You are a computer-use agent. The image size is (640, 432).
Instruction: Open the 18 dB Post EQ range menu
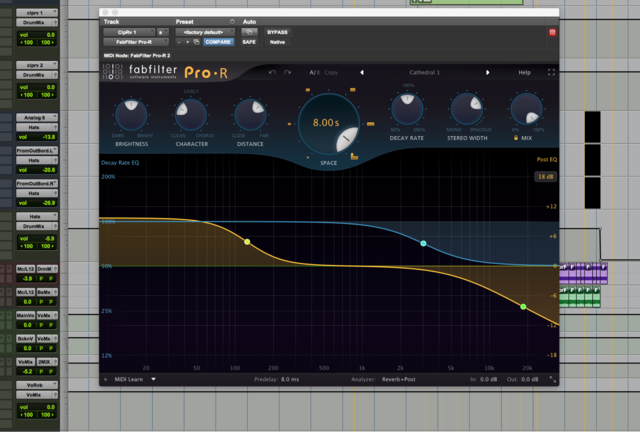coord(545,176)
